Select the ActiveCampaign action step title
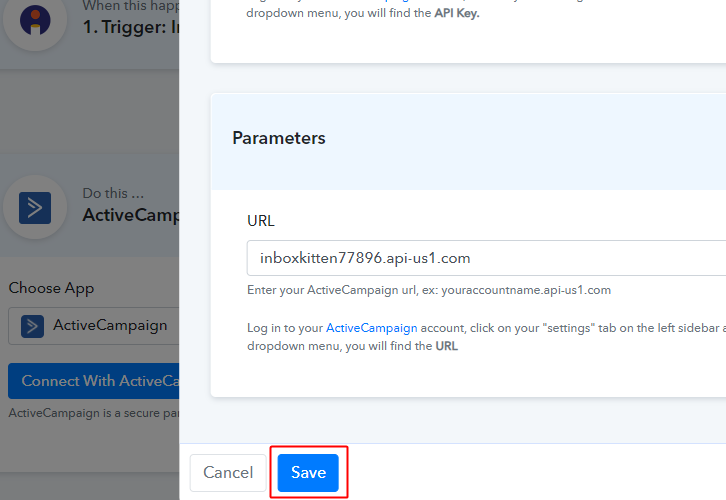The height and width of the screenshot is (500, 726). click(x=130, y=214)
